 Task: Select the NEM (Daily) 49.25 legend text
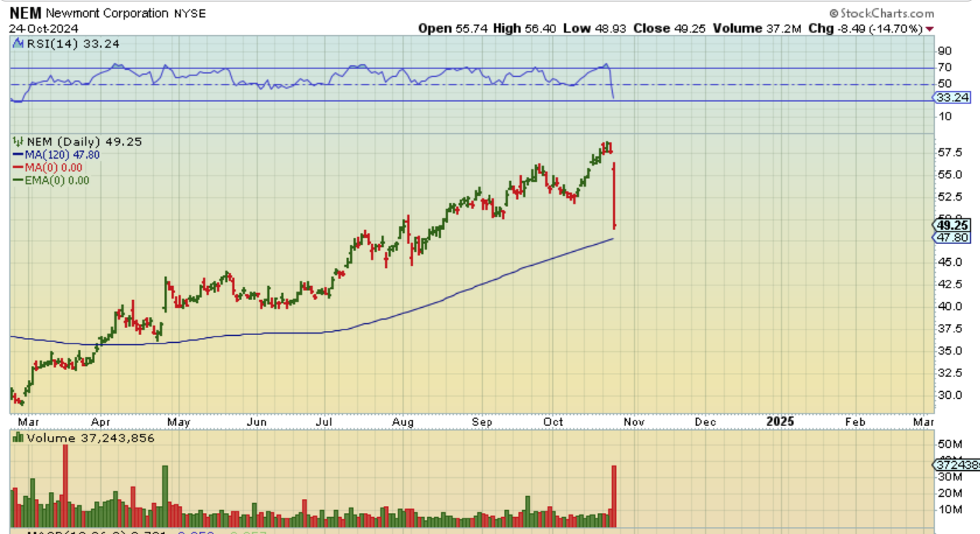coord(84,141)
